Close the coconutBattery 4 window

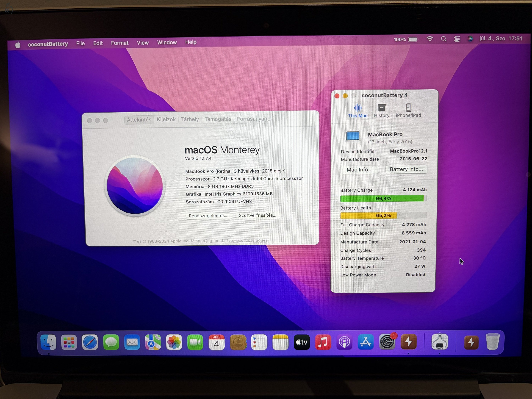[x=337, y=96]
